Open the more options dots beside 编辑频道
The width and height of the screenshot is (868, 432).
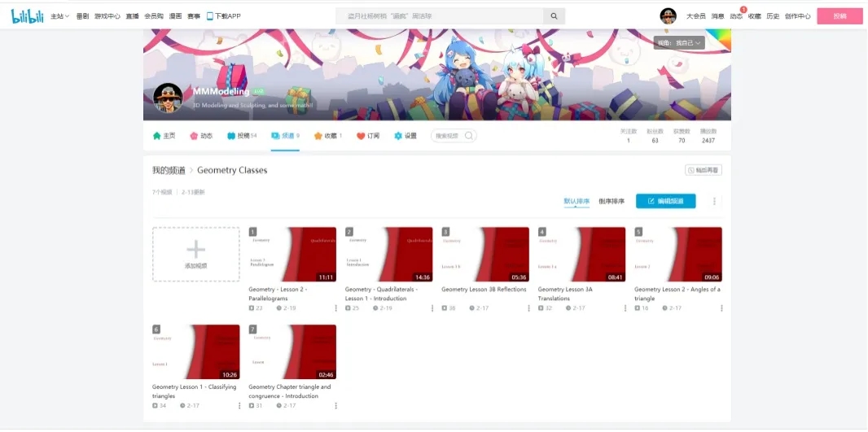point(714,201)
